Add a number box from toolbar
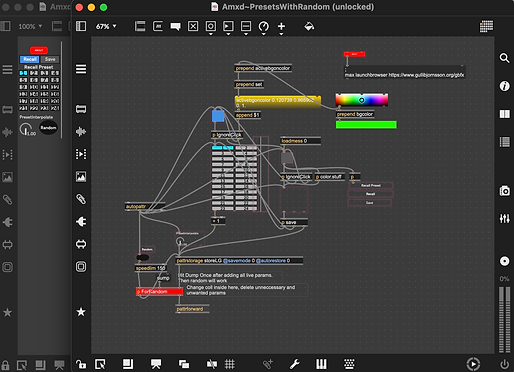 (x=228, y=26)
